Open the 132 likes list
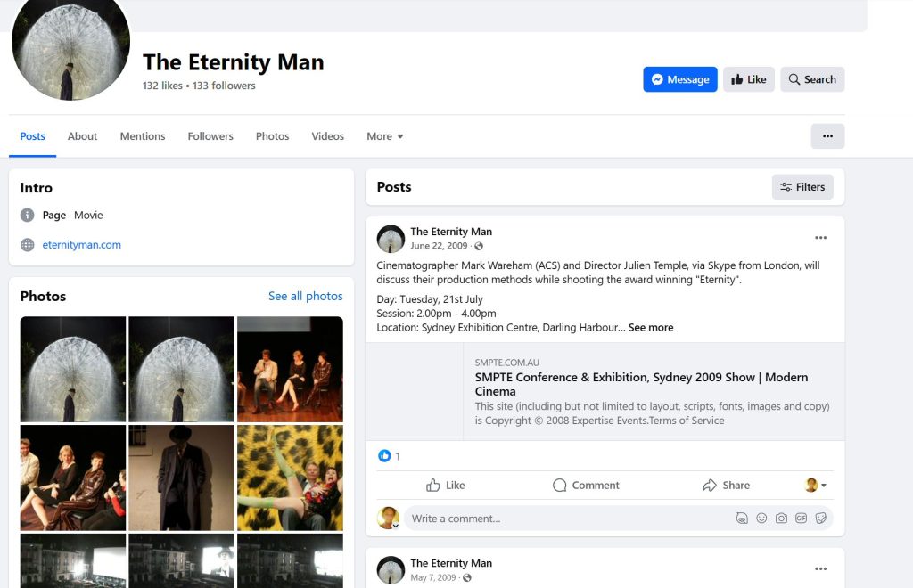The image size is (913, 588). click(162, 86)
